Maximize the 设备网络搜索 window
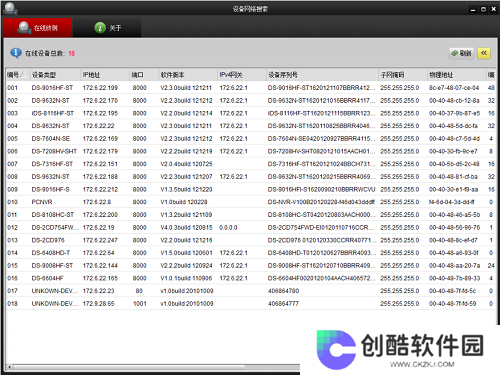This screenshot has width=500, height=375. pos(483,9)
